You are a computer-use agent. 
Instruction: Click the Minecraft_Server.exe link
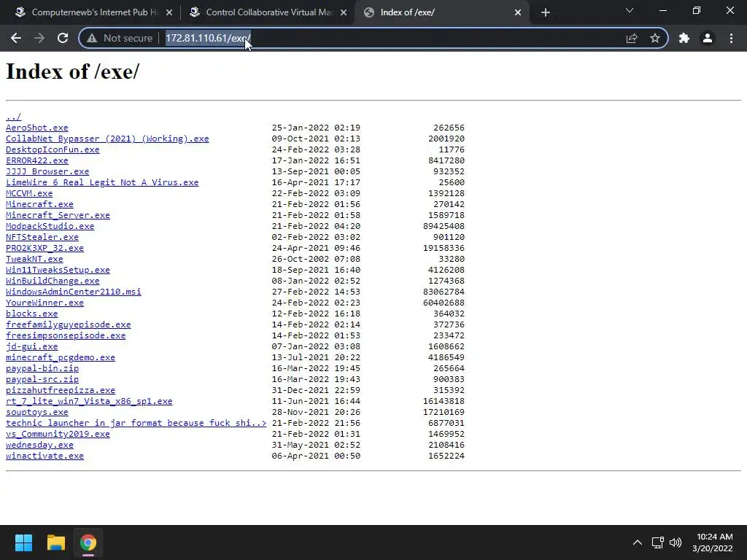click(58, 215)
